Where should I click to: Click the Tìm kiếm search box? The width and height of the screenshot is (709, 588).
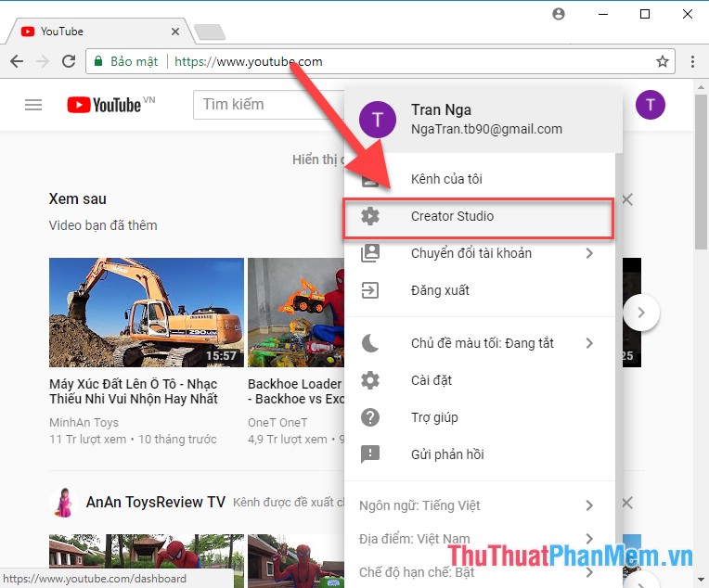268,105
